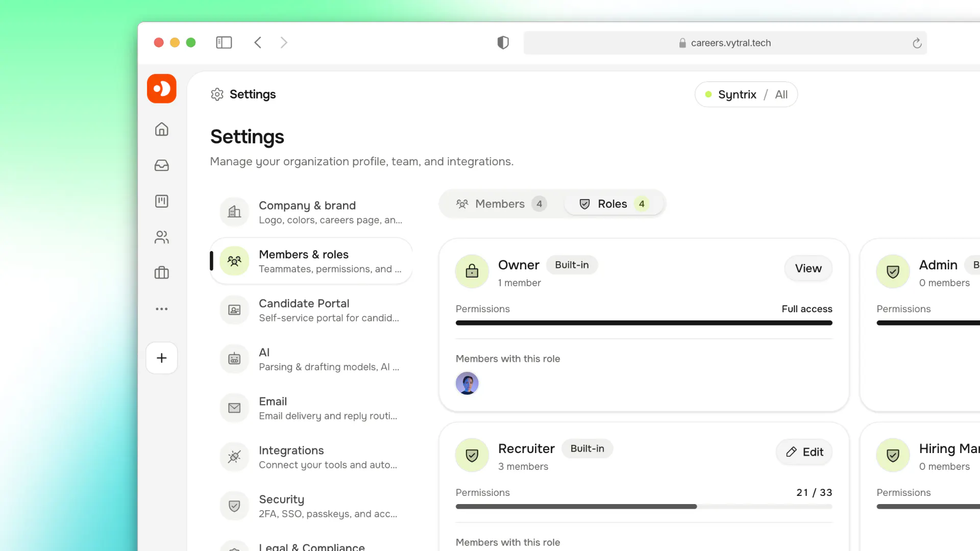This screenshot has width=980, height=551.
Task: Click the Candidate Portal ID card icon
Action: click(234, 310)
